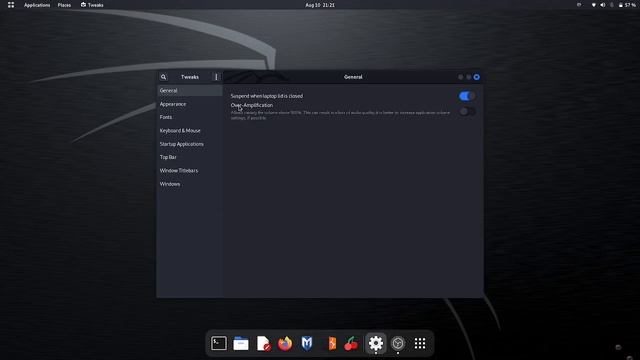The width and height of the screenshot is (640, 360).
Task: Launch Metasploit from the dock
Action: tap(307, 343)
